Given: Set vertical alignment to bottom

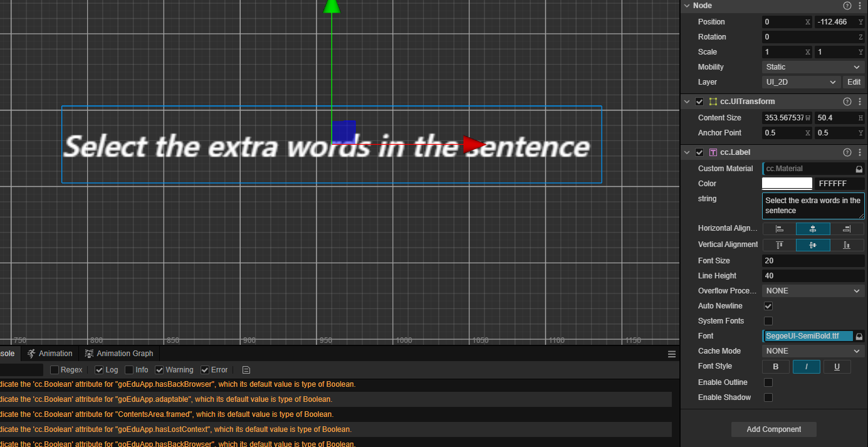Looking at the screenshot, I should [x=847, y=245].
